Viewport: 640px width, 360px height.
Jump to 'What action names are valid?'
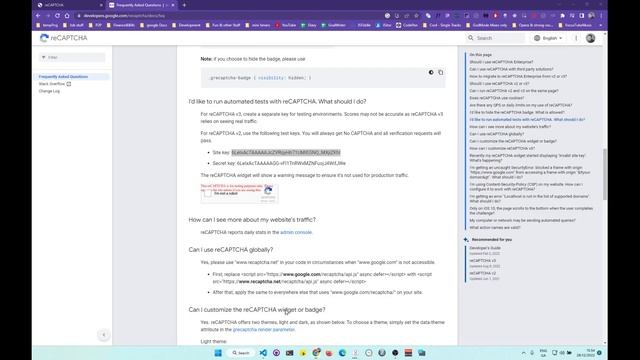pos(495,228)
